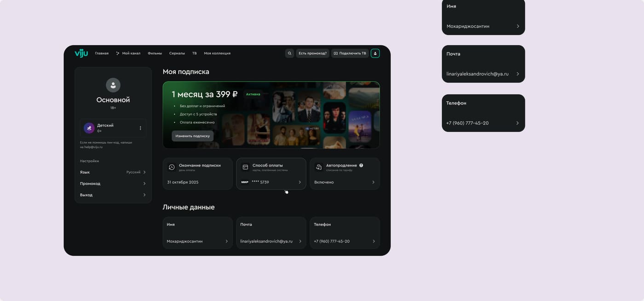644x301 pixels.
Task: Click the "18+" label under Основной
Action: pos(113,108)
